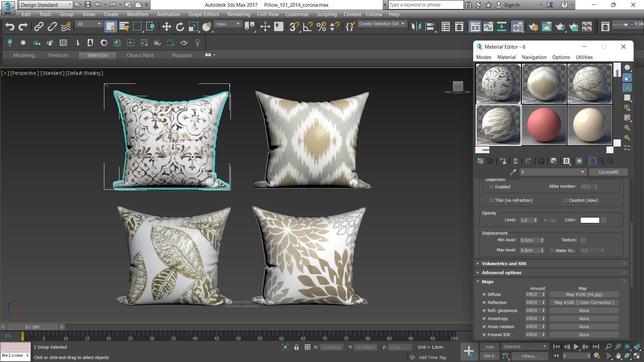This screenshot has height=362, width=644.
Task: Activate the Select and Link tool
Action: [x=39, y=26]
